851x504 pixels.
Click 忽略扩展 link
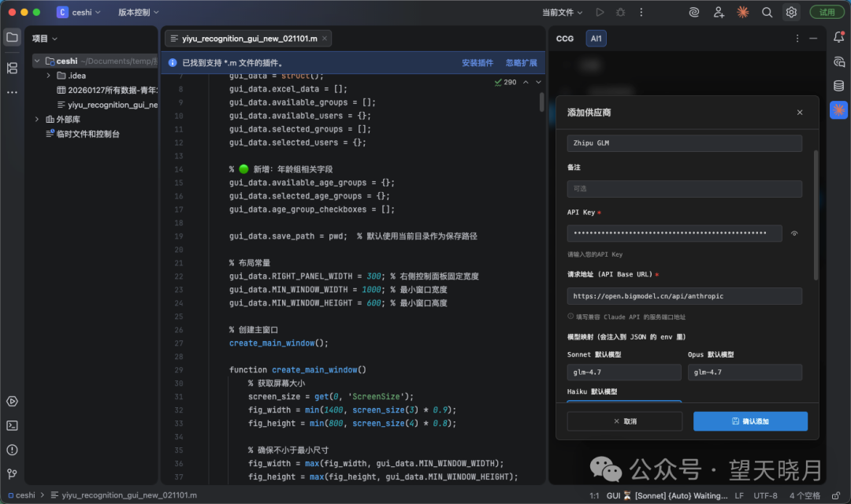[521, 63]
